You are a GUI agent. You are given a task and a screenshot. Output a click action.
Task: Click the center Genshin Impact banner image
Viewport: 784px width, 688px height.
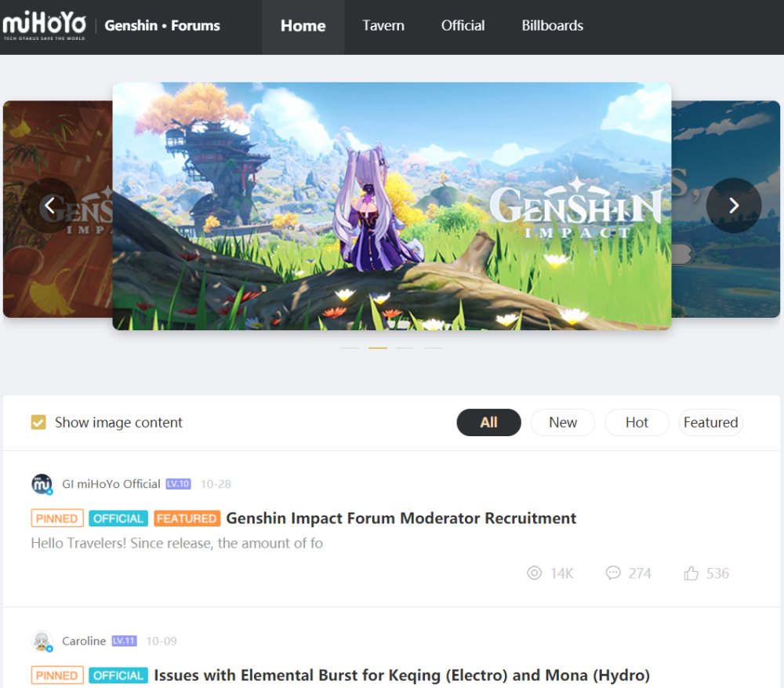(391, 206)
